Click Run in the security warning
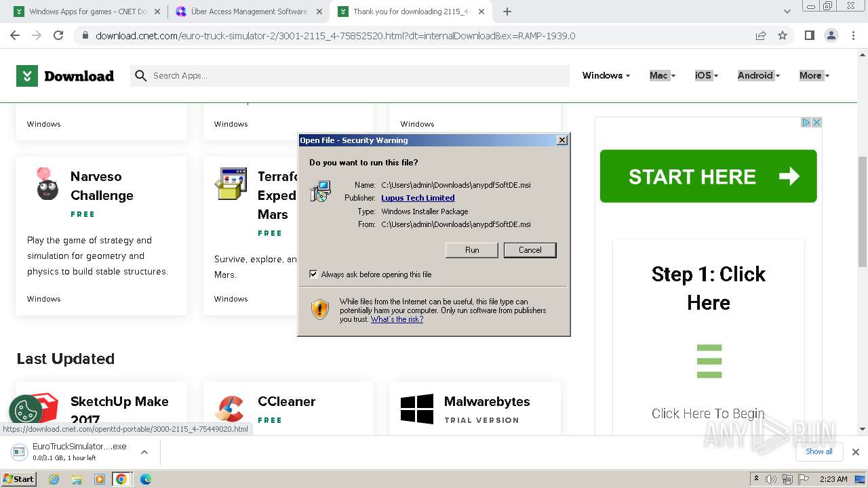 point(472,250)
